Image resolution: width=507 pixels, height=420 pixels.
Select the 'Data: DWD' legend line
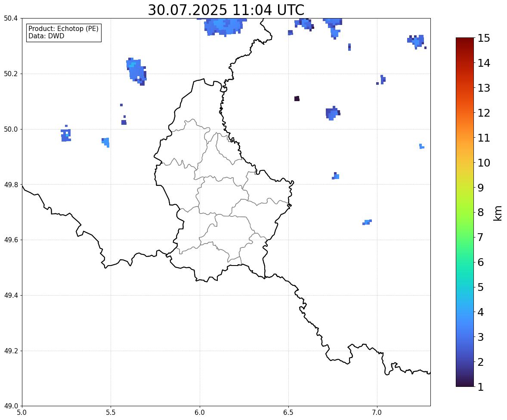46,36
